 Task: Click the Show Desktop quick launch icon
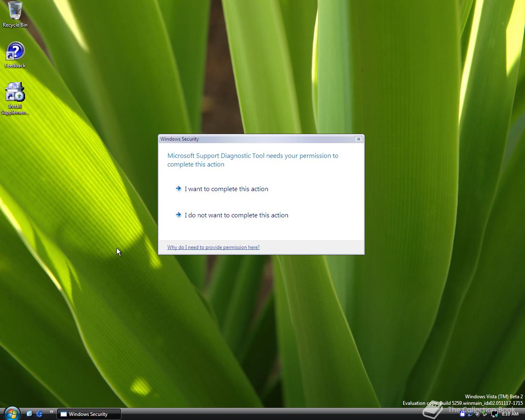tap(29, 414)
